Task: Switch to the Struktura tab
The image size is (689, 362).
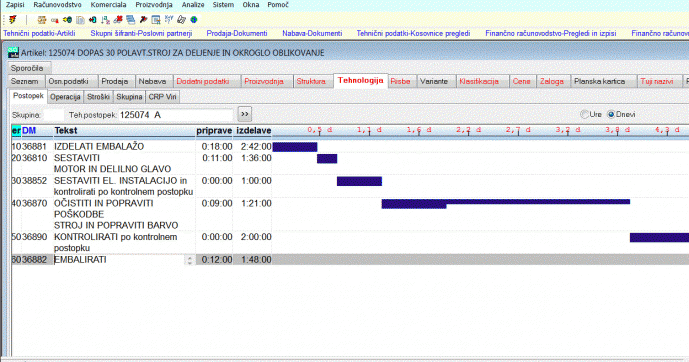Action: 312,81
